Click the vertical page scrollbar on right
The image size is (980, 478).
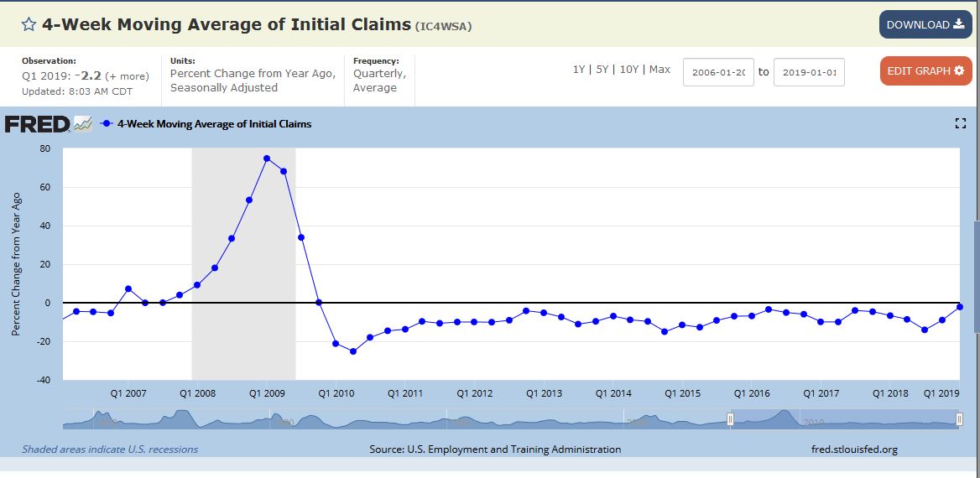click(976, 277)
